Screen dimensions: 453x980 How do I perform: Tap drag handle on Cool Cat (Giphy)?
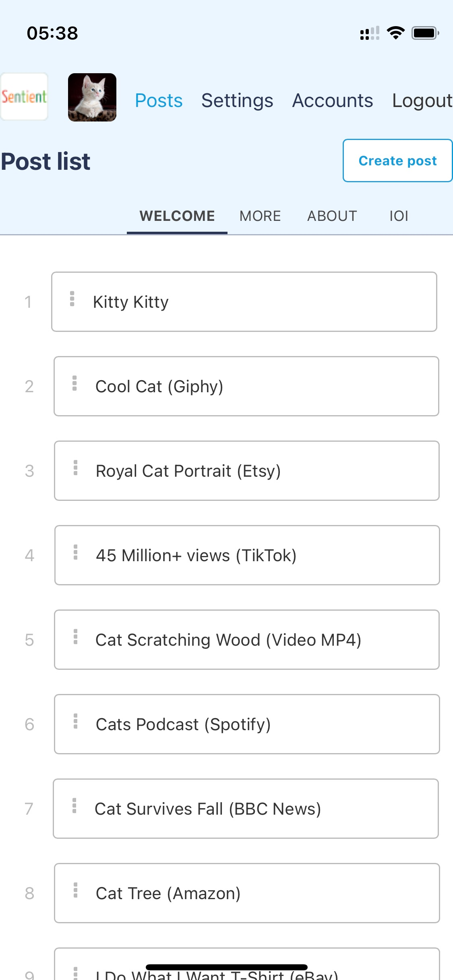click(74, 383)
